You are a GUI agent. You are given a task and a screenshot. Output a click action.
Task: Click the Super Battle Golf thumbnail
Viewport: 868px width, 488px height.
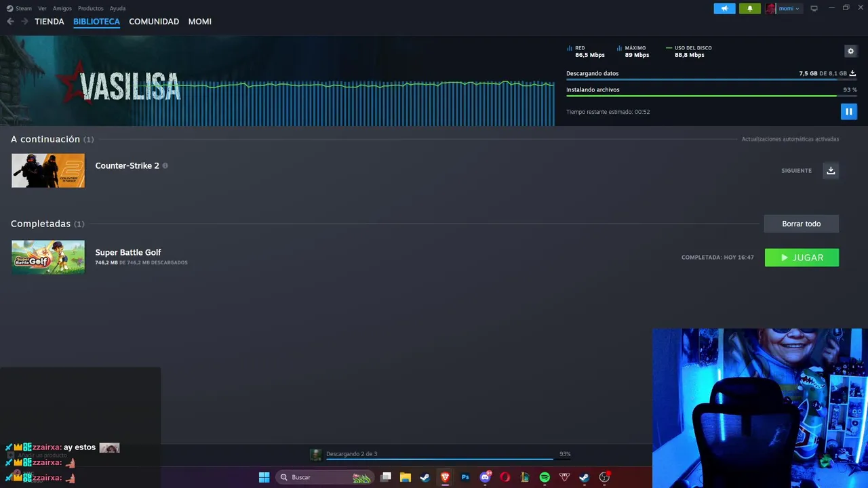[48, 257]
